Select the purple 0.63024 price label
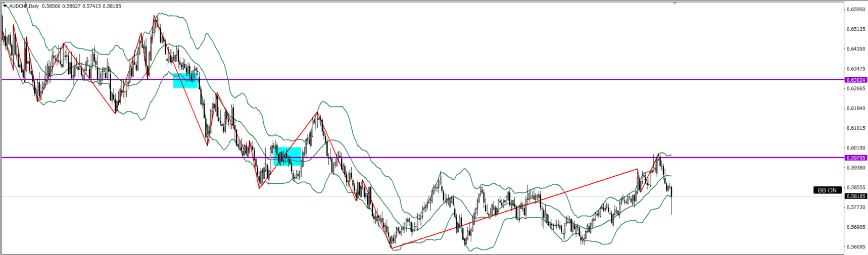This screenshot has width=868, height=255. [x=856, y=80]
